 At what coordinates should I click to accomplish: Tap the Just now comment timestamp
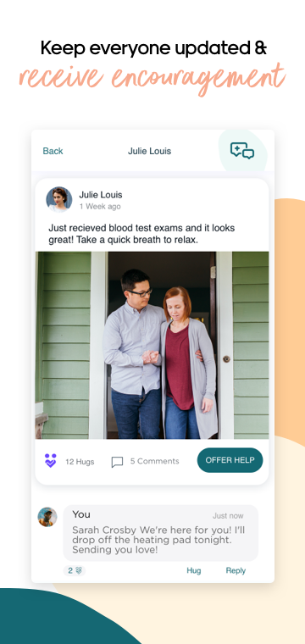(228, 516)
